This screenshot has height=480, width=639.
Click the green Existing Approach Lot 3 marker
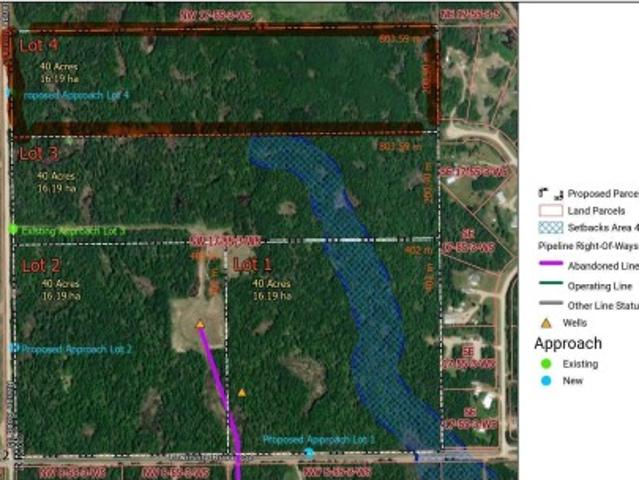click(x=13, y=230)
